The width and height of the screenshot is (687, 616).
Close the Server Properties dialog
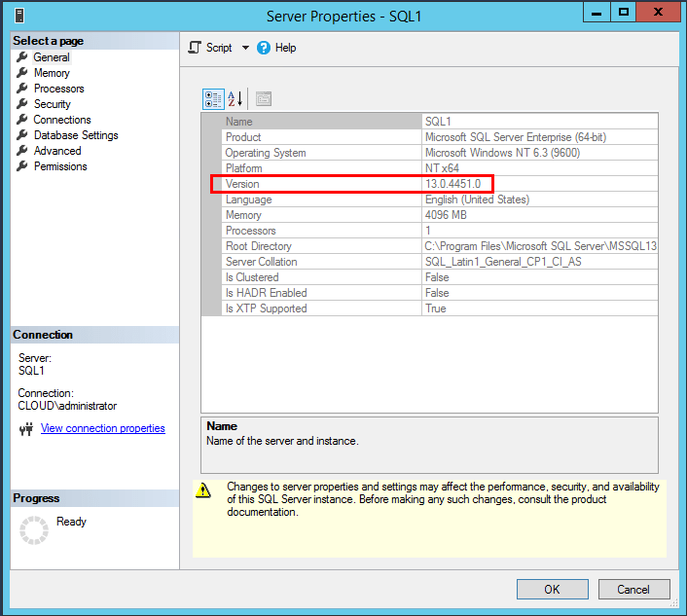(658, 12)
